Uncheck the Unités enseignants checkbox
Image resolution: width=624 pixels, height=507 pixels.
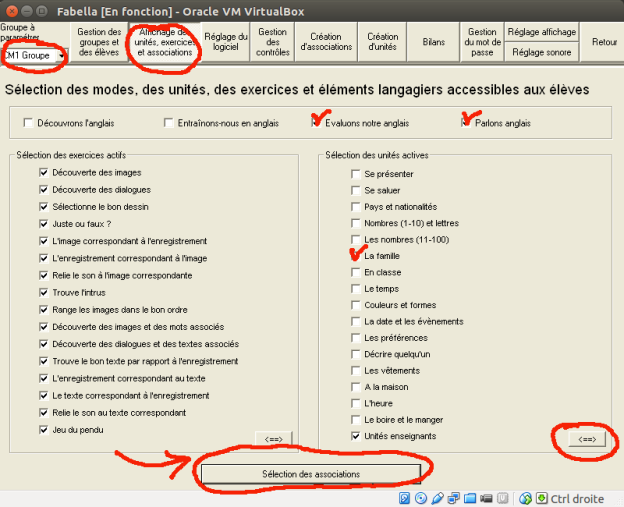coord(356,436)
